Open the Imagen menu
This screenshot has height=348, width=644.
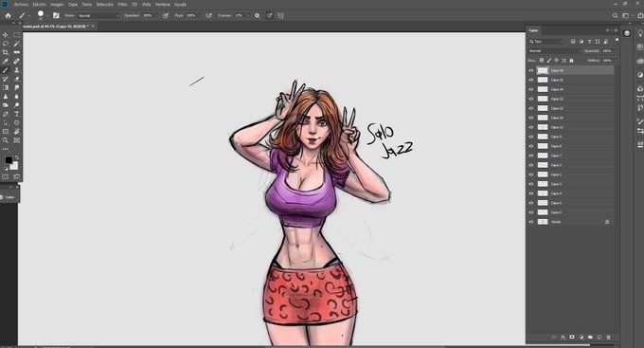[x=57, y=5]
